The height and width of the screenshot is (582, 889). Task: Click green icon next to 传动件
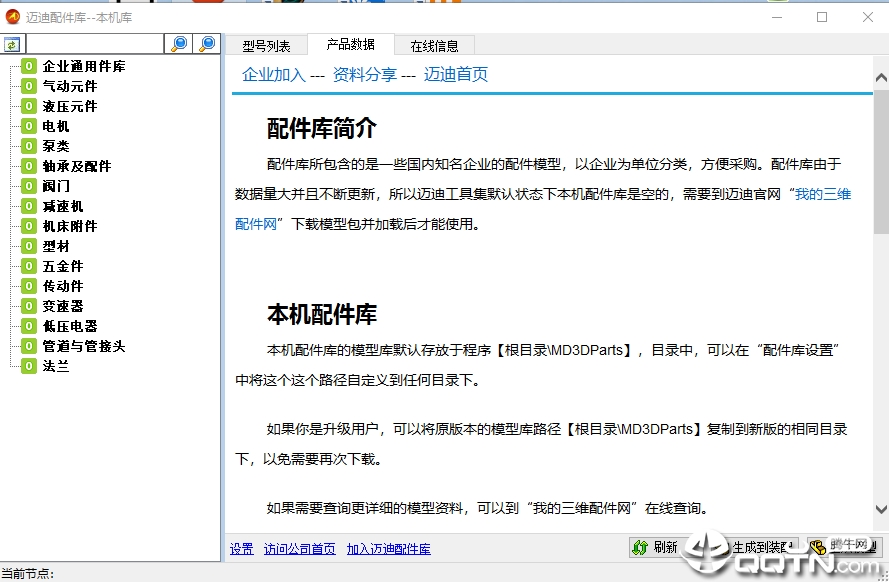(x=29, y=286)
